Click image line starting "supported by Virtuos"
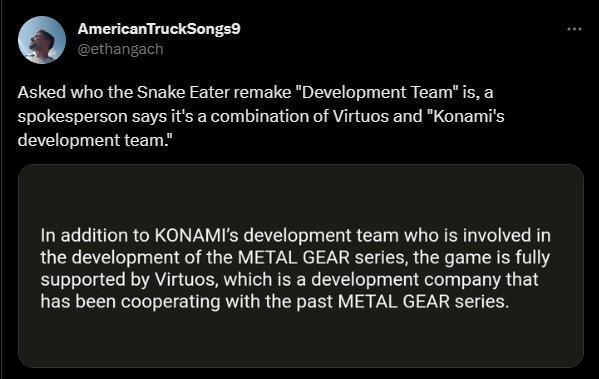 tap(290, 280)
